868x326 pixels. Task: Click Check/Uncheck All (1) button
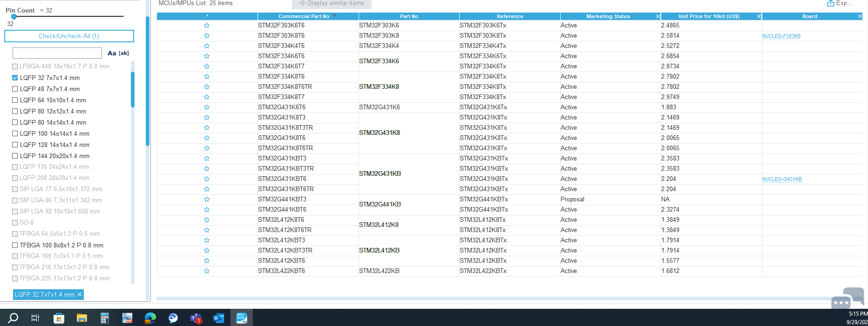pyautogui.click(x=69, y=36)
